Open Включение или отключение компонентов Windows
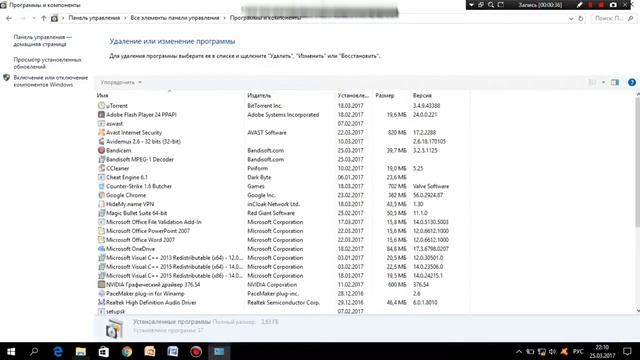640x360 pixels. click(x=51, y=81)
